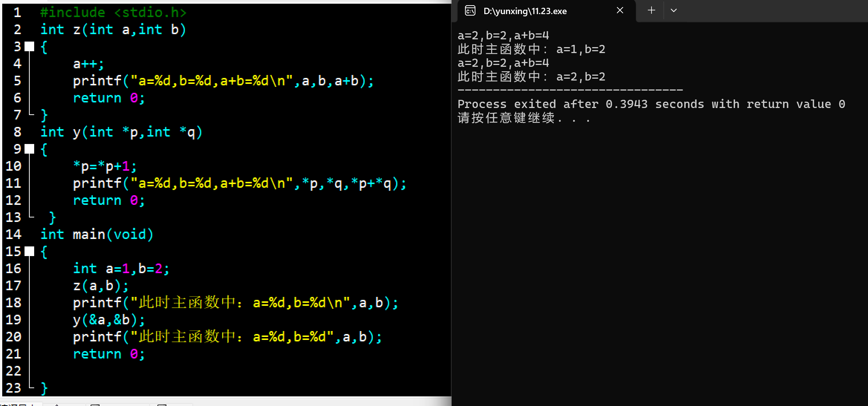868x406 pixels.
Task: Click on int main(void) declaration
Action: pyautogui.click(x=97, y=235)
